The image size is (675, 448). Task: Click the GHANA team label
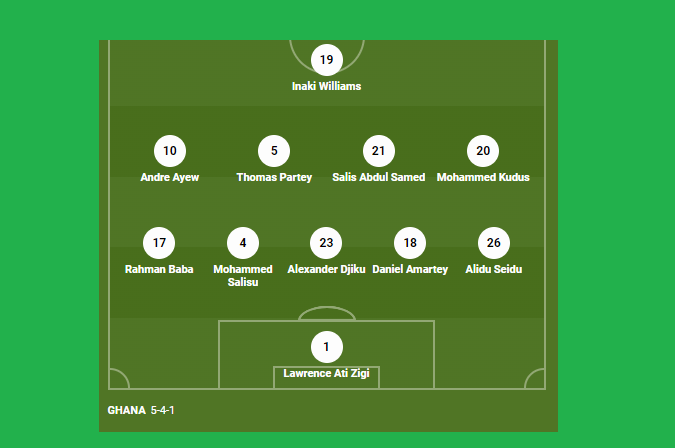point(127,410)
